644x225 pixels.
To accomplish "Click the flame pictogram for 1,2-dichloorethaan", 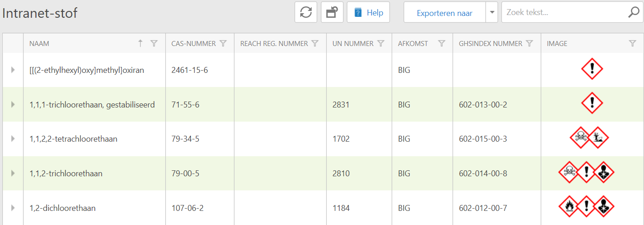I will [569, 206].
